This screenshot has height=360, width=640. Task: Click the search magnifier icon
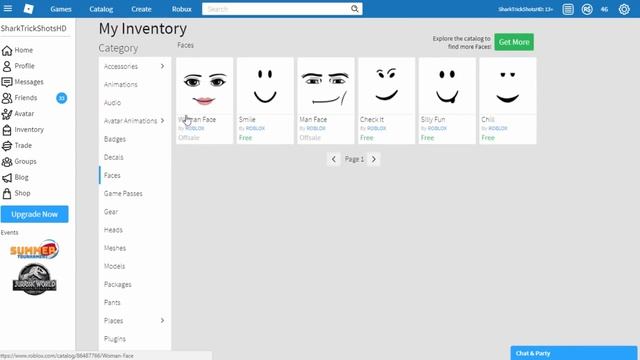point(355,9)
